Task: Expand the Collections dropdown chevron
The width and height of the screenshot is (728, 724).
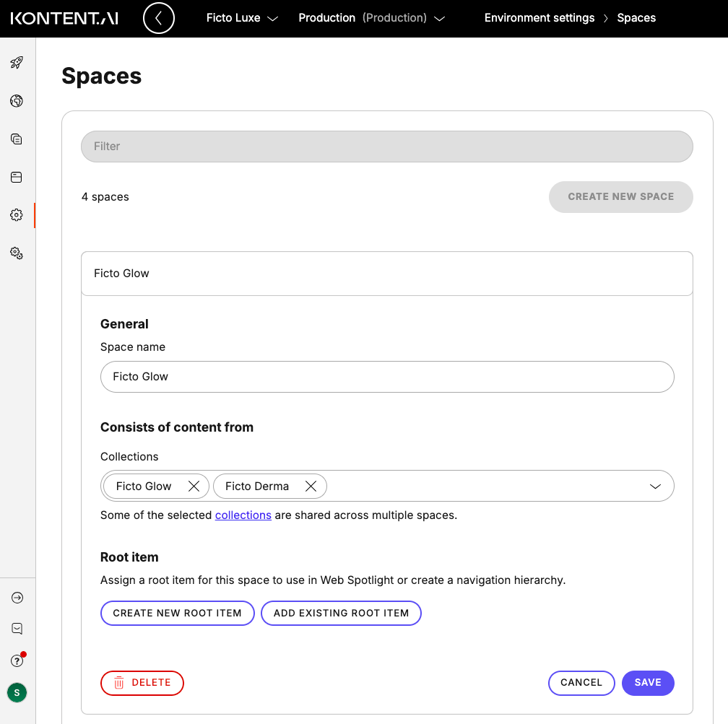Action: pos(656,486)
